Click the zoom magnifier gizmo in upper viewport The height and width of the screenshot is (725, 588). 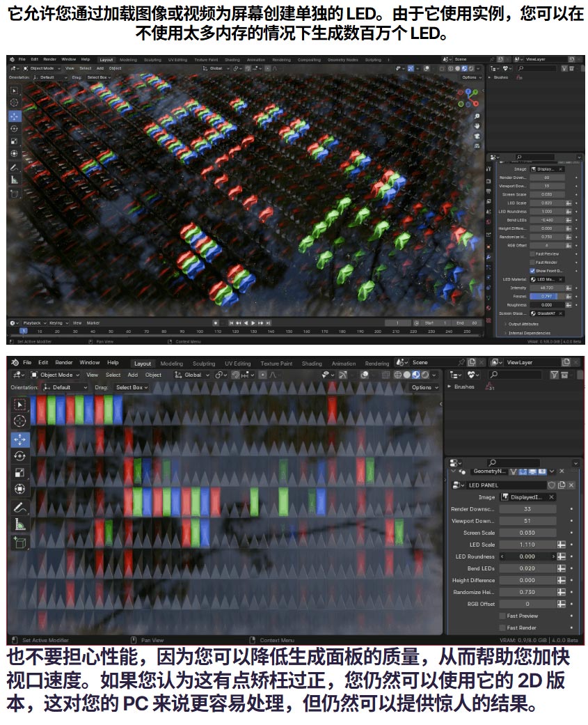click(477, 116)
